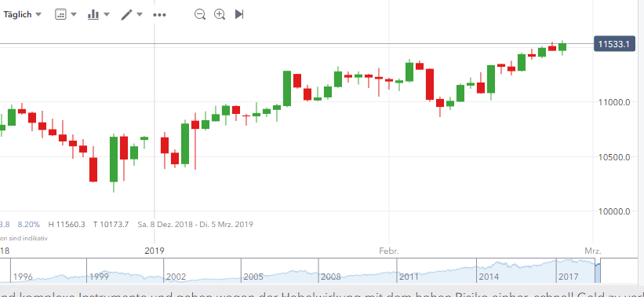Click the 10500.0 price axis label
Viewport: 644px width, 297px height.
click(x=614, y=157)
